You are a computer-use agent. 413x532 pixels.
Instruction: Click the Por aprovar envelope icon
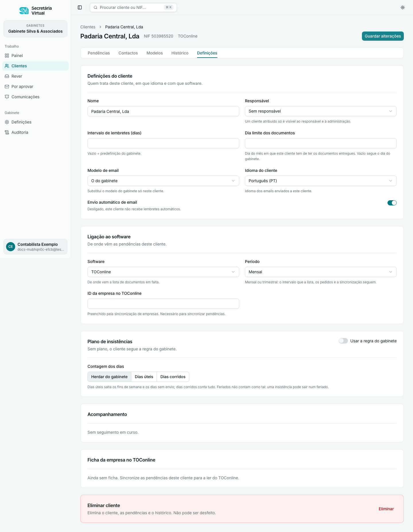point(7,87)
